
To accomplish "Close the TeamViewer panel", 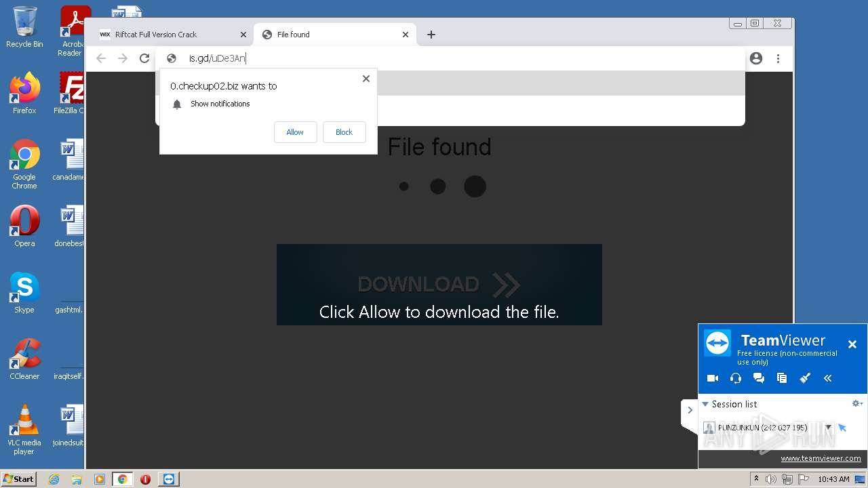I will 852,344.
